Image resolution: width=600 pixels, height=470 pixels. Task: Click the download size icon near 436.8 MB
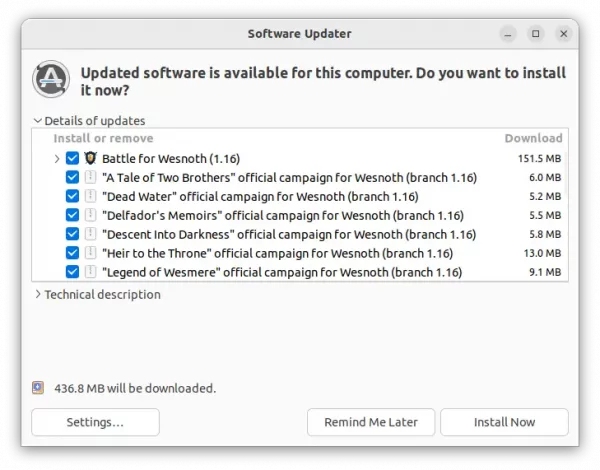(x=38, y=388)
